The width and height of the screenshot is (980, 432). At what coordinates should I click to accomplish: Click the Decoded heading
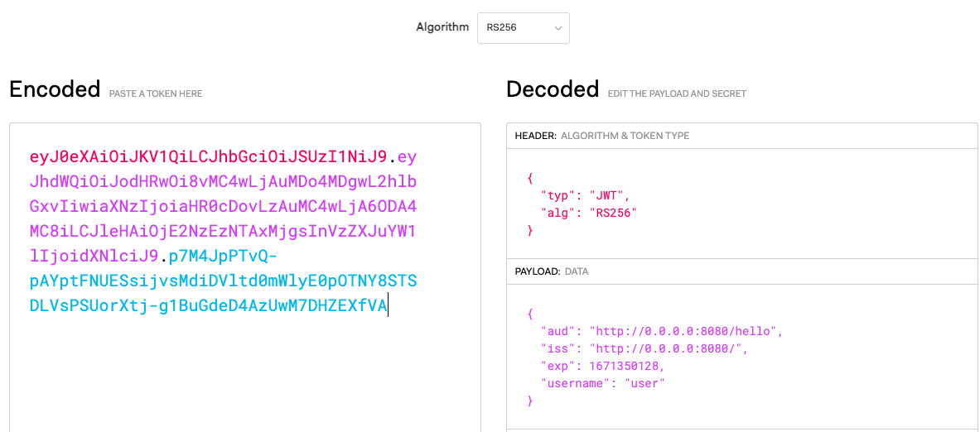coord(553,89)
